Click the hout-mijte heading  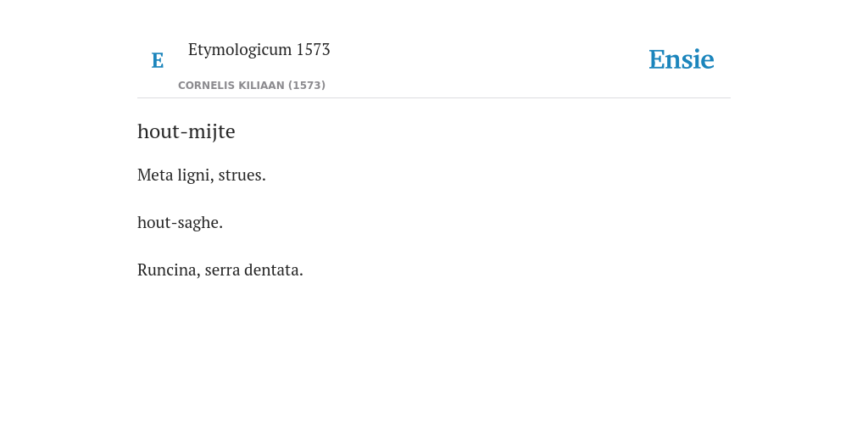(186, 131)
